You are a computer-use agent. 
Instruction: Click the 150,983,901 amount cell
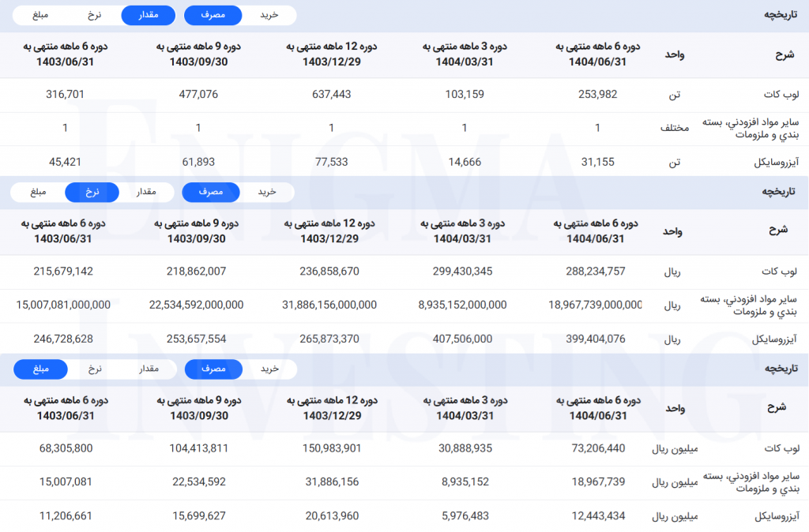[x=331, y=449]
